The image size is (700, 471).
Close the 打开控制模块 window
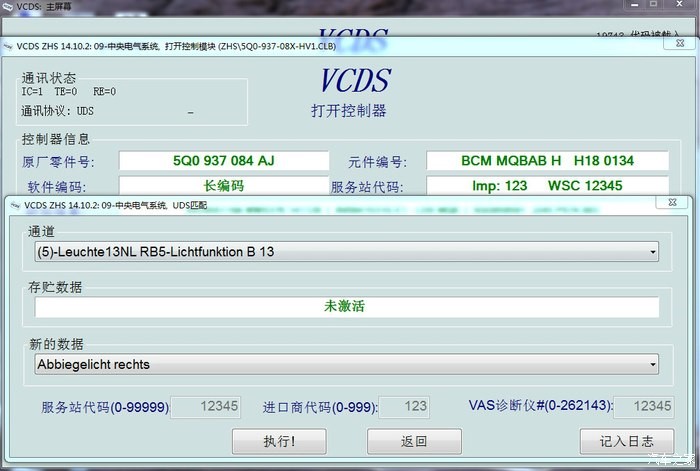pos(680,43)
